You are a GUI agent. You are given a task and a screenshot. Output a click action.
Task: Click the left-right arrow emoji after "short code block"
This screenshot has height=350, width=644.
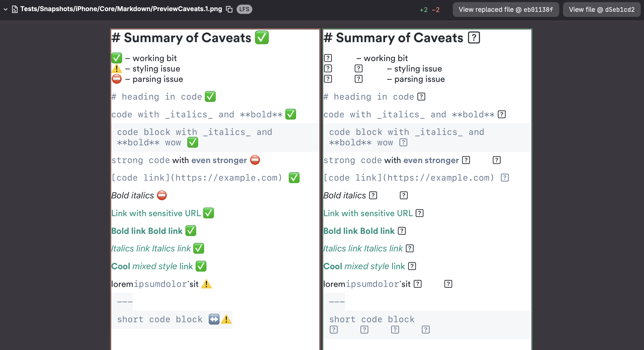click(x=214, y=319)
